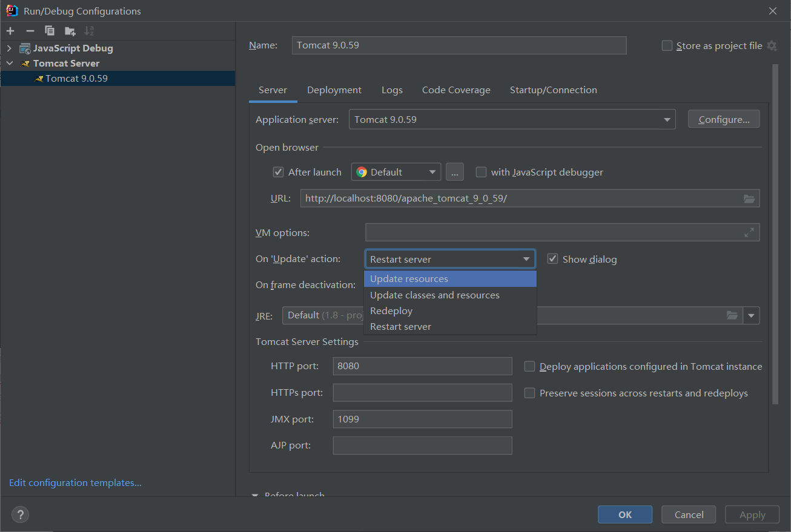Create new folder for configurations
Viewport: 791px width, 532px height.
point(70,31)
